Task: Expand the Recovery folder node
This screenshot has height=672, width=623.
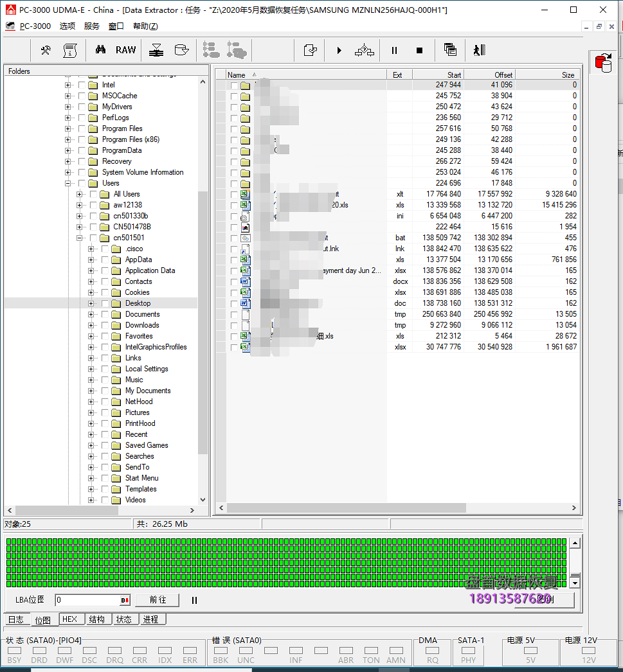Action: [68, 161]
